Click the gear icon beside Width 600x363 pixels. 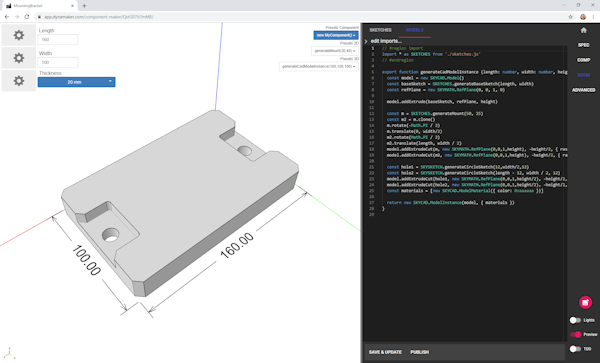(x=19, y=58)
